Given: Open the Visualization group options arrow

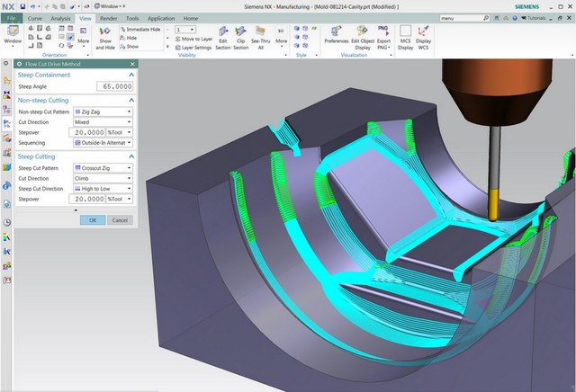Looking at the screenshot, I should 391,55.
